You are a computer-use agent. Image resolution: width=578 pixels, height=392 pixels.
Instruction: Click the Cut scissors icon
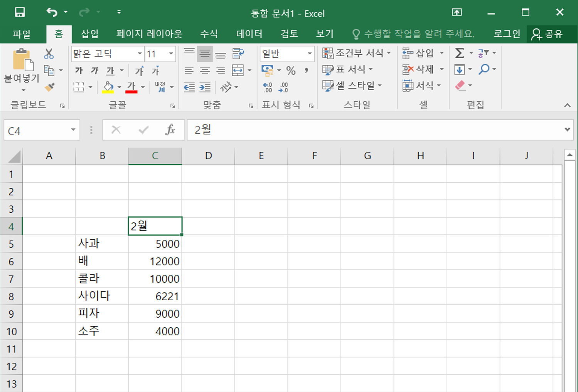49,54
